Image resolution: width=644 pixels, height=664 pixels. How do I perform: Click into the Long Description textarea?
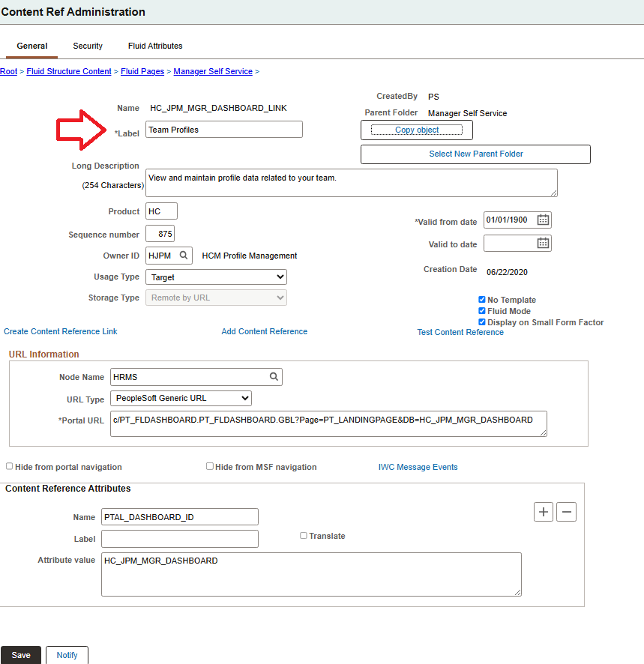coord(351,183)
